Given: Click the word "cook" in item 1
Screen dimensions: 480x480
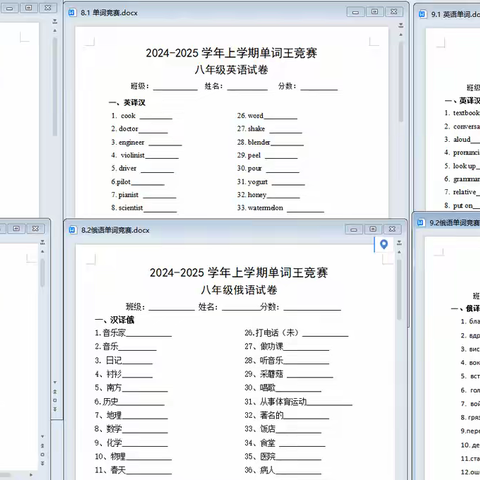Looking at the screenshot, I should click(x=128, y=116).
